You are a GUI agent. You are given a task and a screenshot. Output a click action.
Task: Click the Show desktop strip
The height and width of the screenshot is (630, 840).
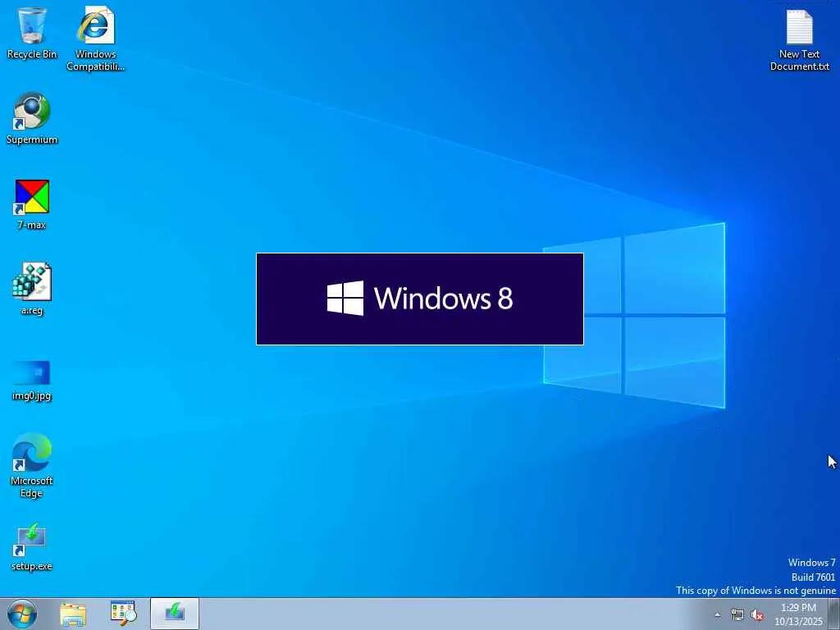coord(834,614)
